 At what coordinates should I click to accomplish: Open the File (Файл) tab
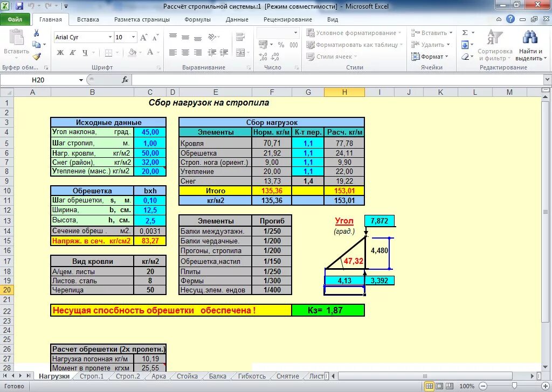tap(15, 19)
